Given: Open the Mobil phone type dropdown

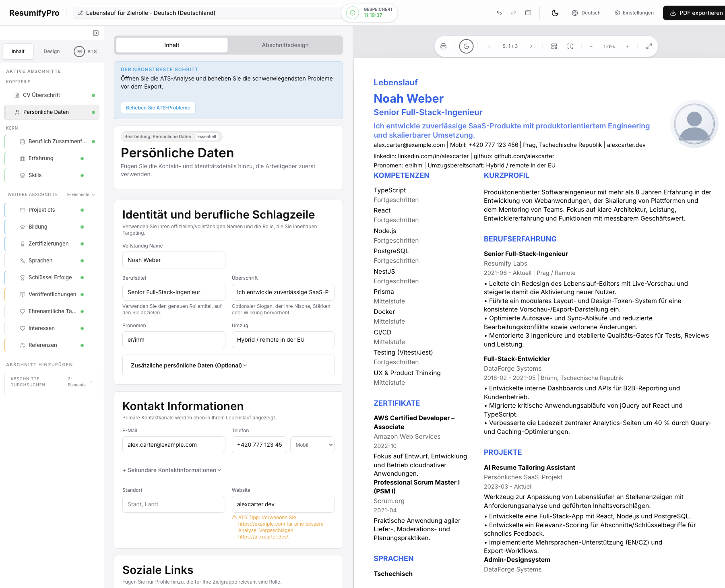Looking at the screenshot, I should [x=312, y=445].
